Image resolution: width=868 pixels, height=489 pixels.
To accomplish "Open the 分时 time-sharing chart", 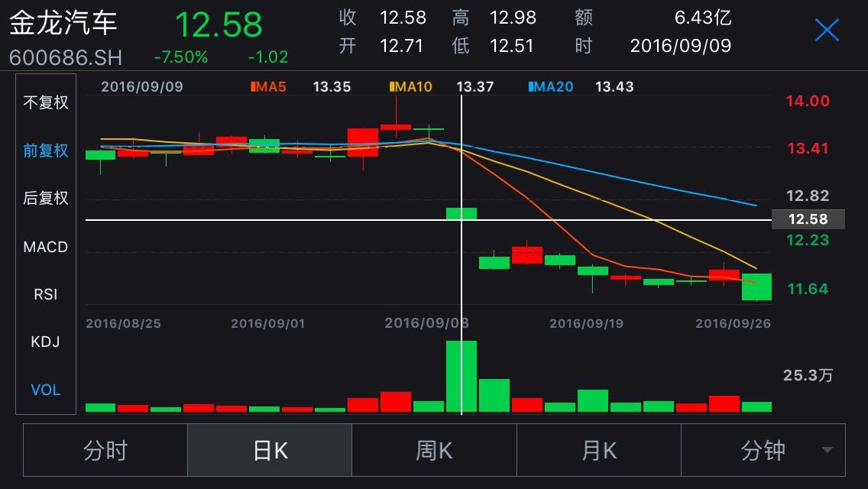I will click(x=105, y=450).
